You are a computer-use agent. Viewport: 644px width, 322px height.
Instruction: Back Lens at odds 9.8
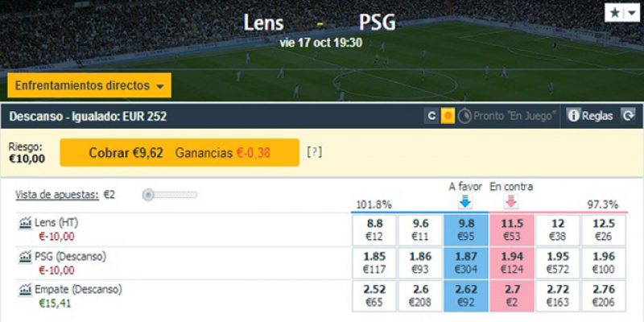464,229
